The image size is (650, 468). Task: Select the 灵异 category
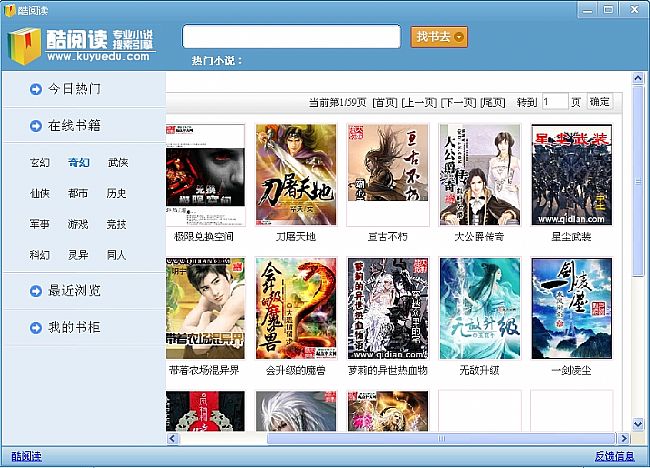pyautogui.click(x=78, y=255)
